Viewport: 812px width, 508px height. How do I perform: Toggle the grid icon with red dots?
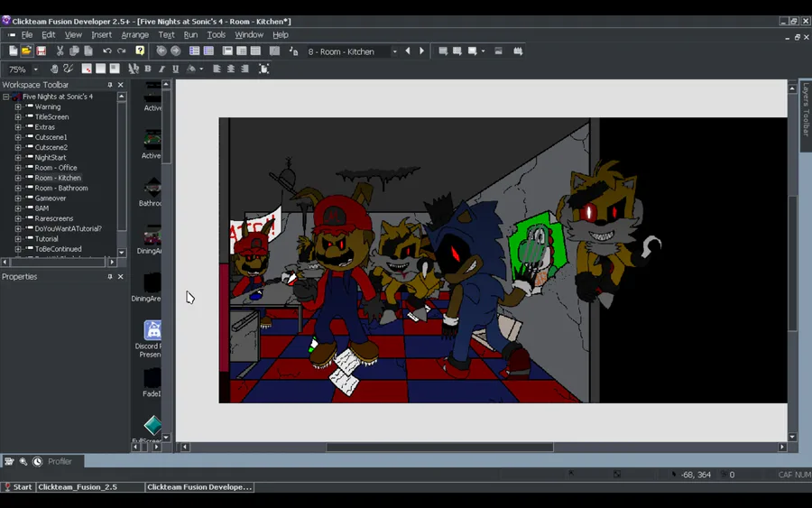click(87, 69)
